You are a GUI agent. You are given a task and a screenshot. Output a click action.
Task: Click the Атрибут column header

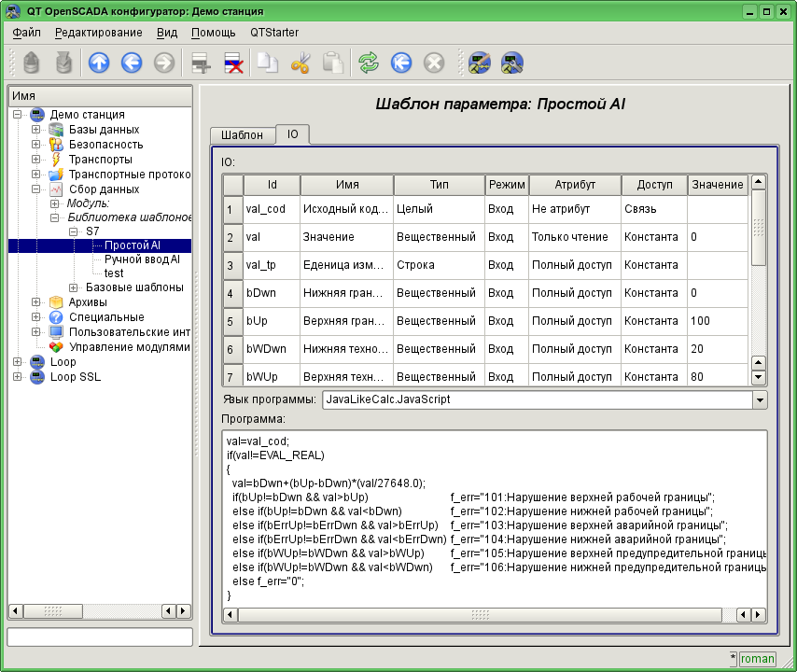(575, 185)
